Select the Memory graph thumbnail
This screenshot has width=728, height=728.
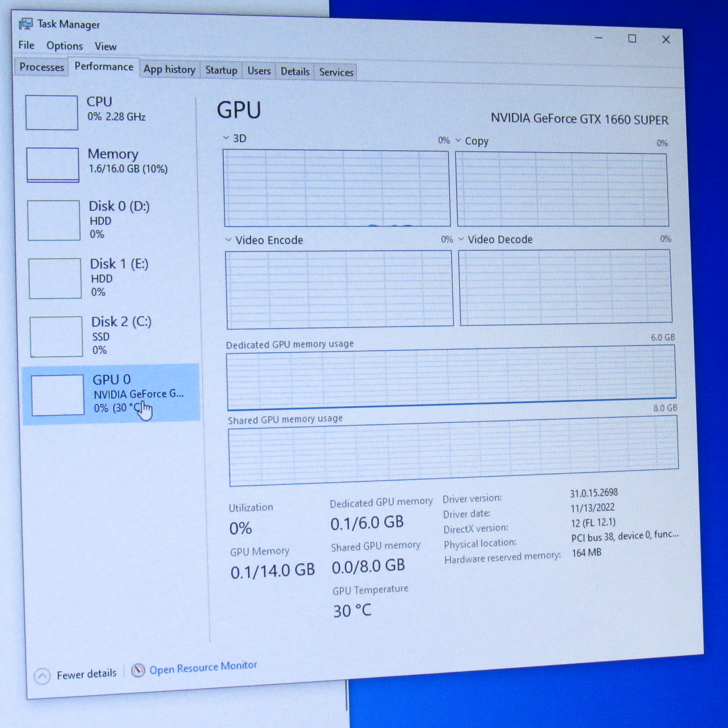tap(53, 164)
